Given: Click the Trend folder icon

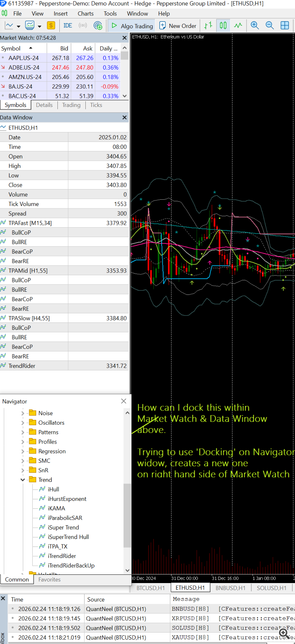Looking at the screenshot, I should pos(33,480).
